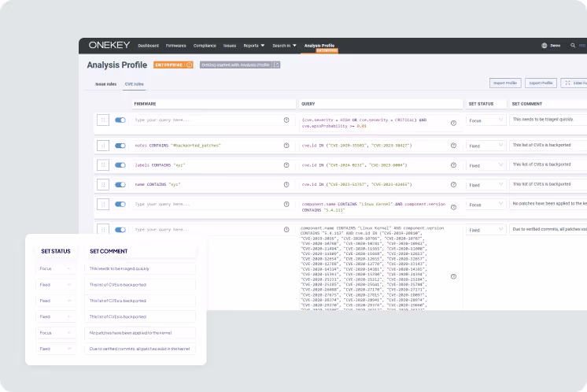Screen dimensions: 587x392
Task: Click drag handle of the long CVE list row
Action: (x=103, y=230)
